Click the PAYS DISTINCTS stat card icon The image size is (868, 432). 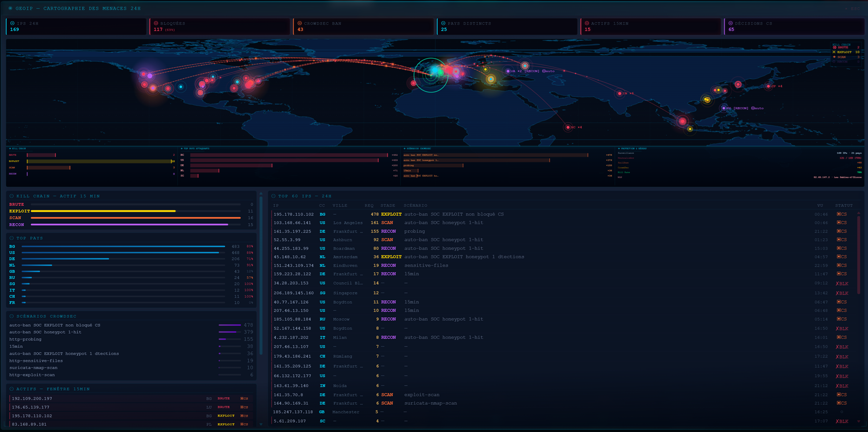(x=443, y=23)
